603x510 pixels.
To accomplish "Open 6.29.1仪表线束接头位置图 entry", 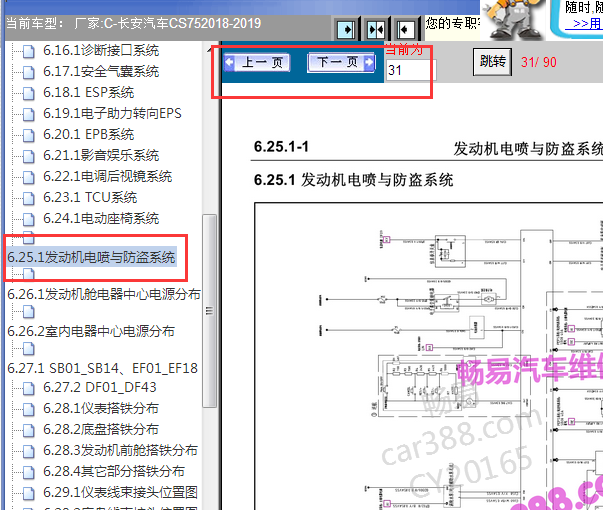I will pyautogui.click(x=120, y=493).
